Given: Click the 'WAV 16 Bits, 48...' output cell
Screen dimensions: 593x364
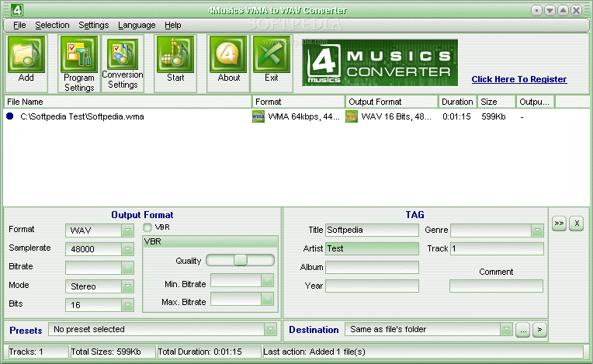Looking at the screenshot, I should click(x=396, y=116).
